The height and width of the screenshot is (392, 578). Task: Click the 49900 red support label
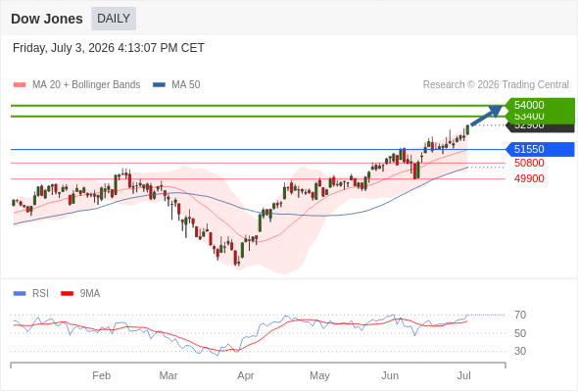pos(529,179)
